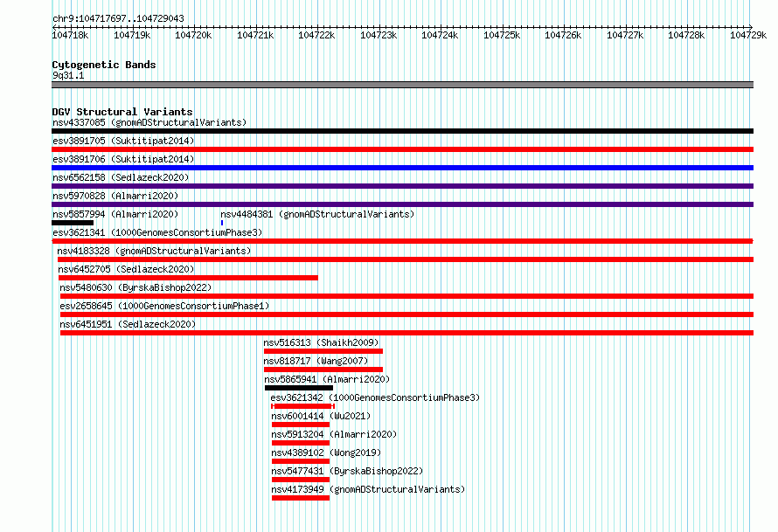This screenshot has width=778, height=532.
Task: Select esv3621342 bar with whiskers
Action: pyautogui.click(x=302, y=406)
